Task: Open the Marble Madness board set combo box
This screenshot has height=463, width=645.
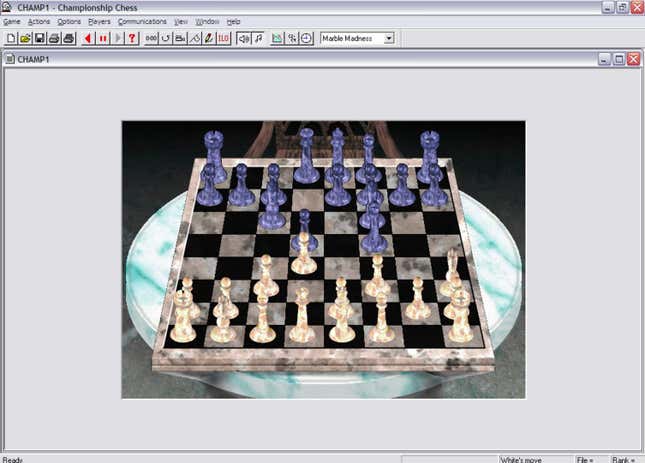Action: [357, 38]
